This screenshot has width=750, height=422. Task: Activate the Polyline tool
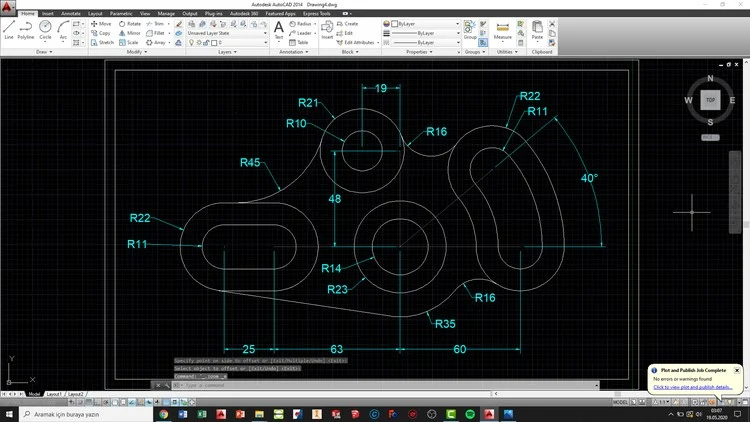click(27, 29)
